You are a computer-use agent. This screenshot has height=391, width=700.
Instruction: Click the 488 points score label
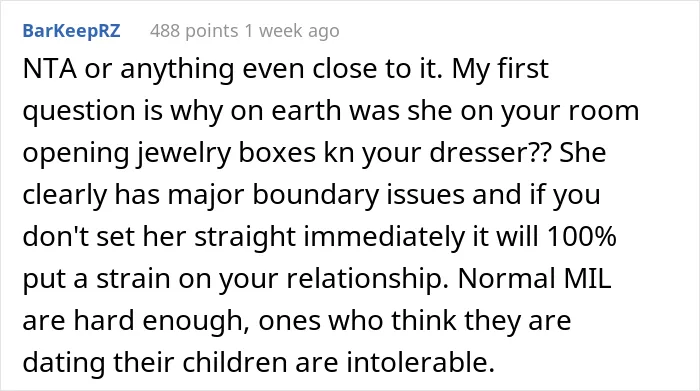pos(194,31)
